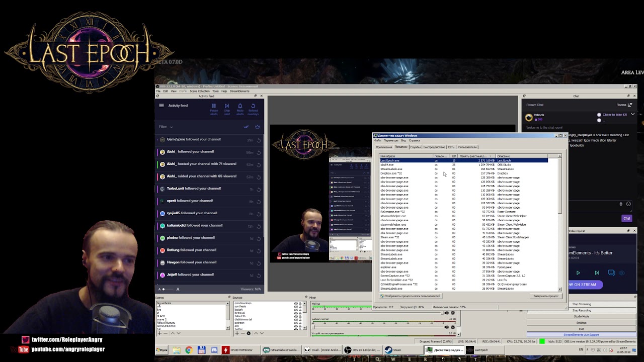Open the webcam normal audio settings gear
This screenshot has height=362, width=644.
[453, 327]
